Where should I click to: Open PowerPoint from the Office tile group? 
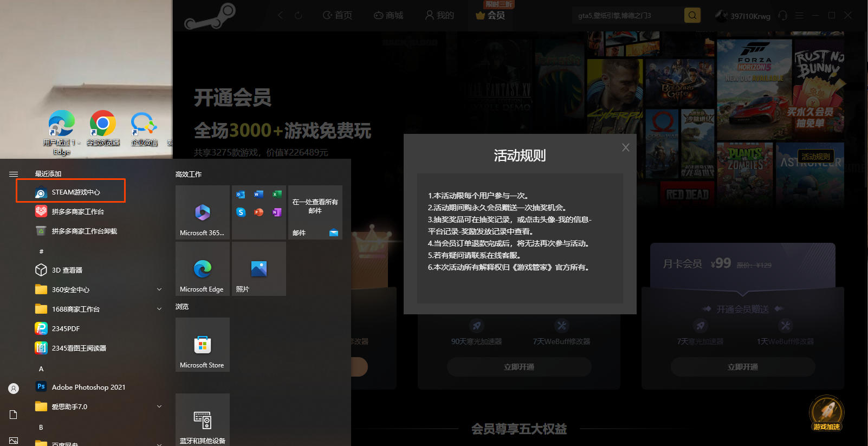(258, 212)
